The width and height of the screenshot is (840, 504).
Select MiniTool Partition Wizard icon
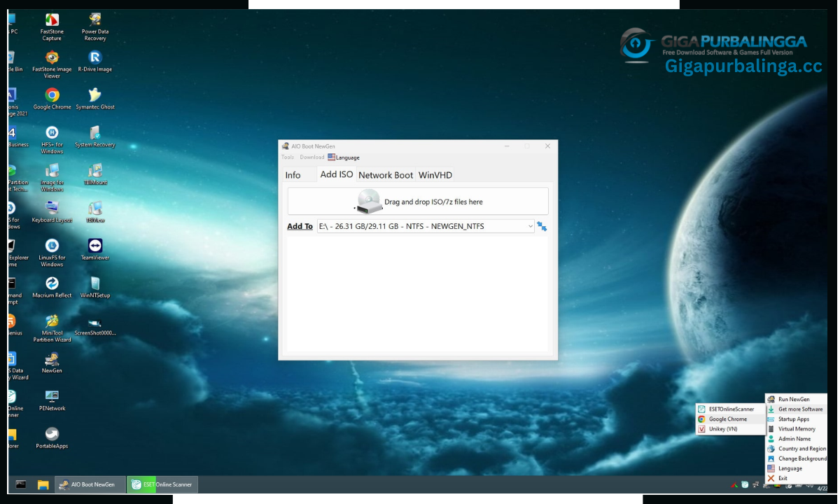pyautogui.click(x=52, y=329)
